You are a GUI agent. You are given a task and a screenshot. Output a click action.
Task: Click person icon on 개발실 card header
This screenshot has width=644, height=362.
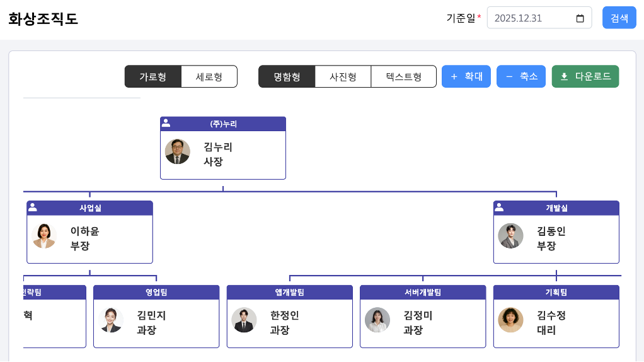click(x=499, y=207)
